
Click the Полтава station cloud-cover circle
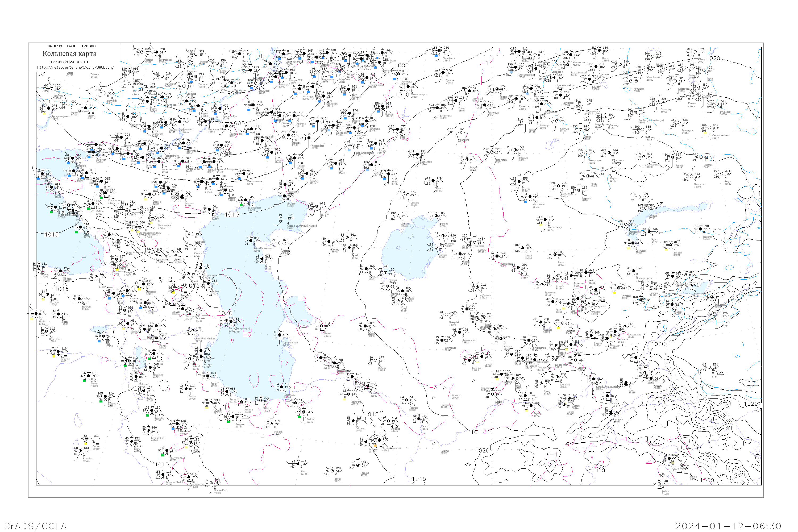(x=52, y=89)
